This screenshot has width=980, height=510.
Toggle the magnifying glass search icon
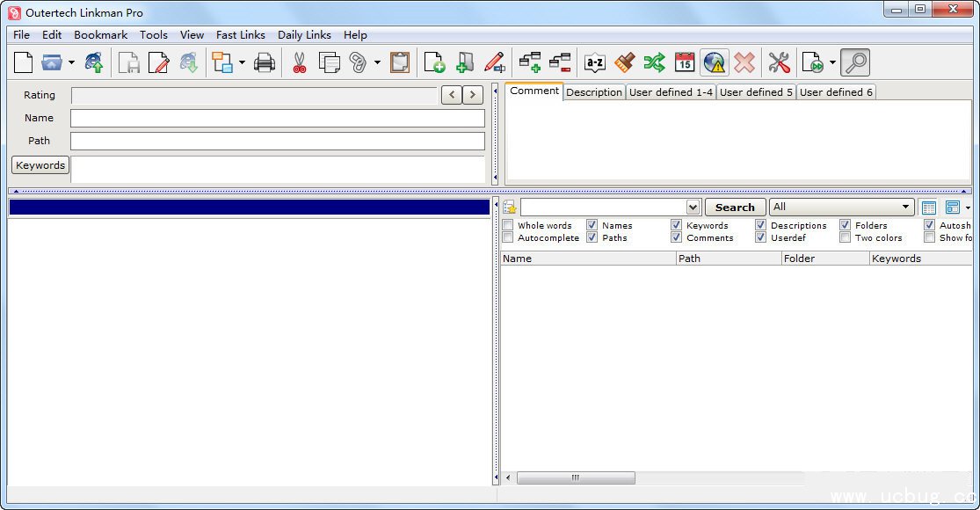(x=854, y=62)
